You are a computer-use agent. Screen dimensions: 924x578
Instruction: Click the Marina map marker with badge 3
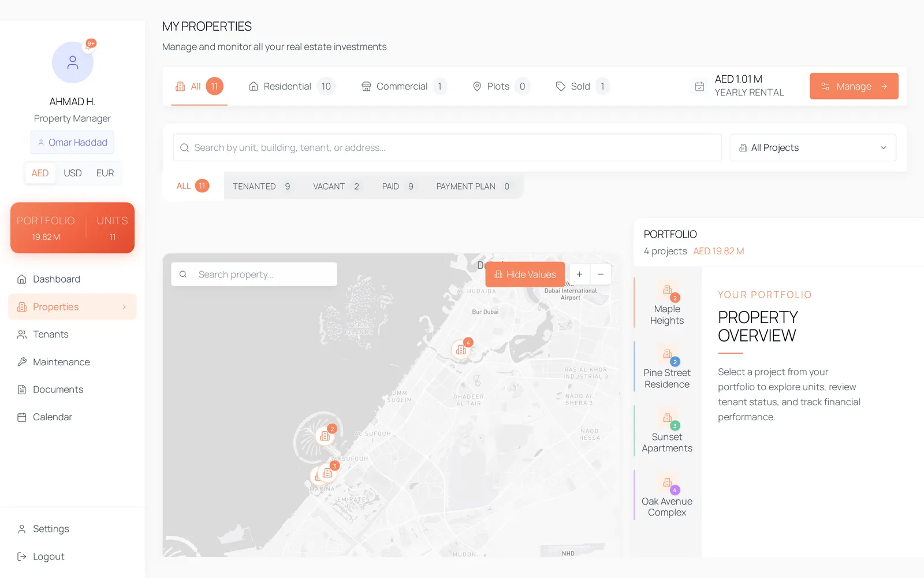(327, 473)
